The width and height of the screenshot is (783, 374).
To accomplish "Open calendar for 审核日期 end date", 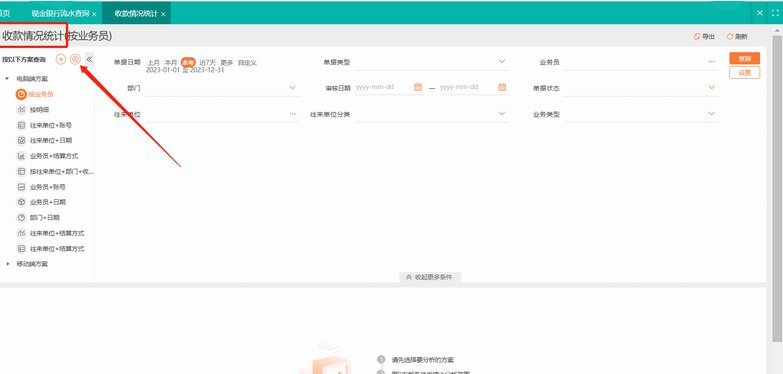I will coord(502,87).
